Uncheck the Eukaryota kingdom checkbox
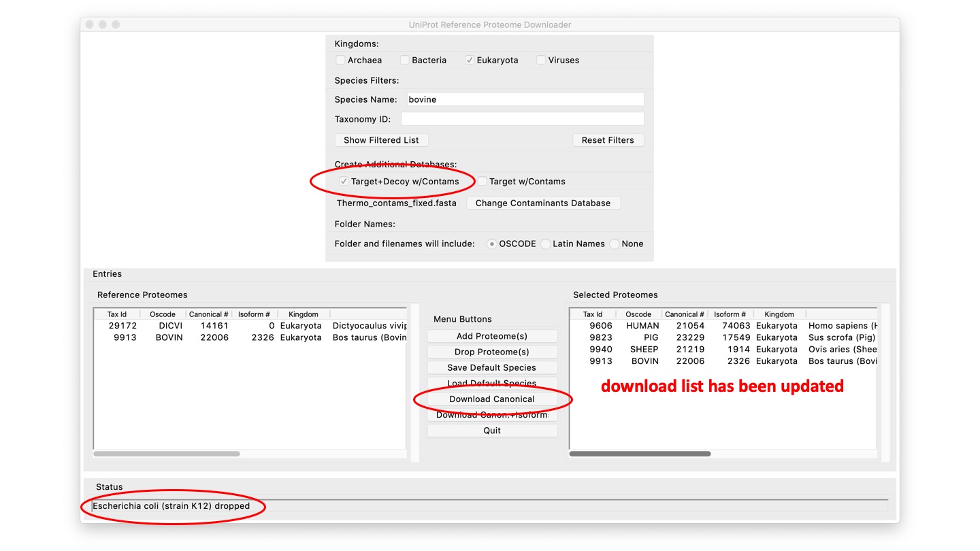980x551 pixels. pos(470,60)
